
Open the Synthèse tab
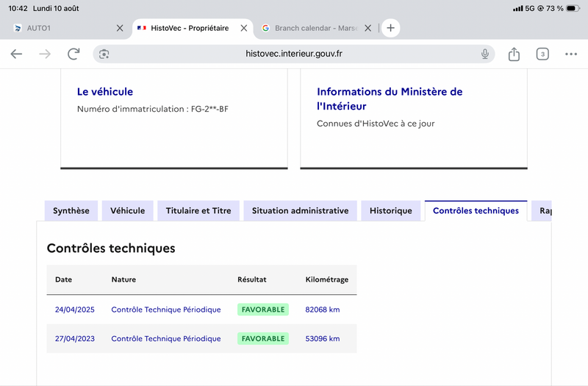click(71, 211)
